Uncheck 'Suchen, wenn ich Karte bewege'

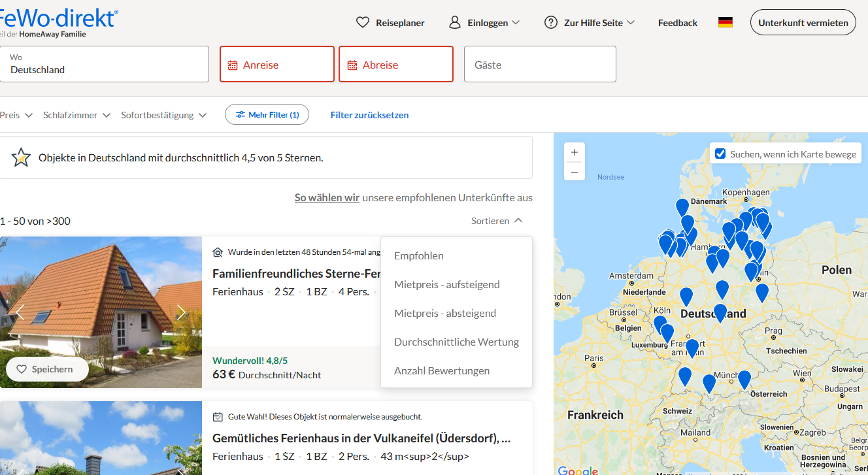tap(720, 154)
